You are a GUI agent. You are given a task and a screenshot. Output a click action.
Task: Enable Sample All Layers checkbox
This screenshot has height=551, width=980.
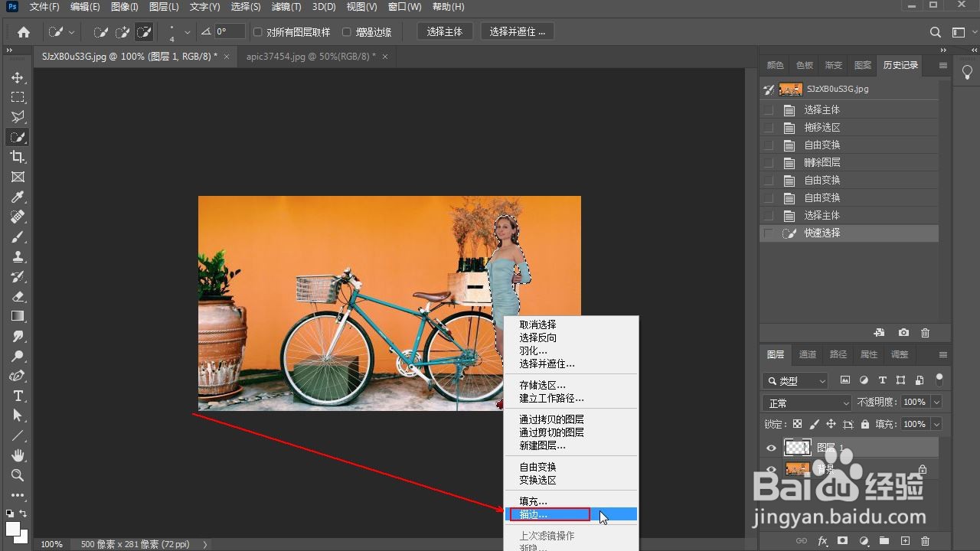[258, 32]
